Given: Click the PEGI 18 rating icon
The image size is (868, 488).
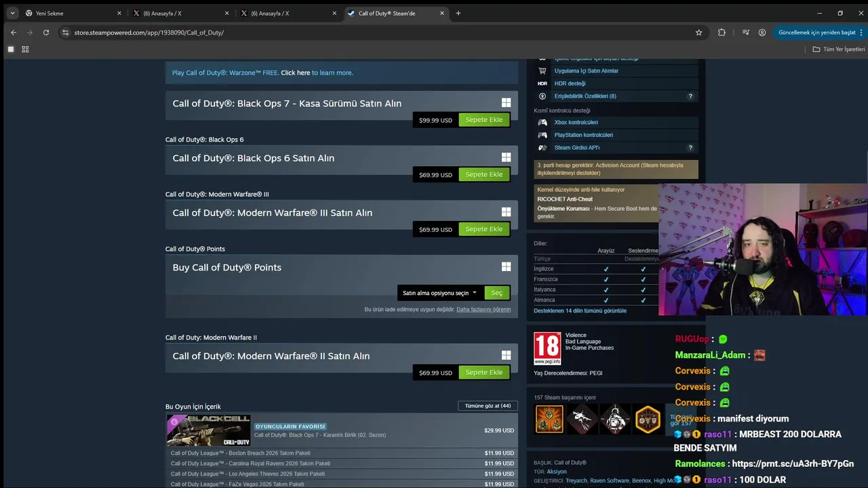Looking at the screenshot, I should pos(547,348).
